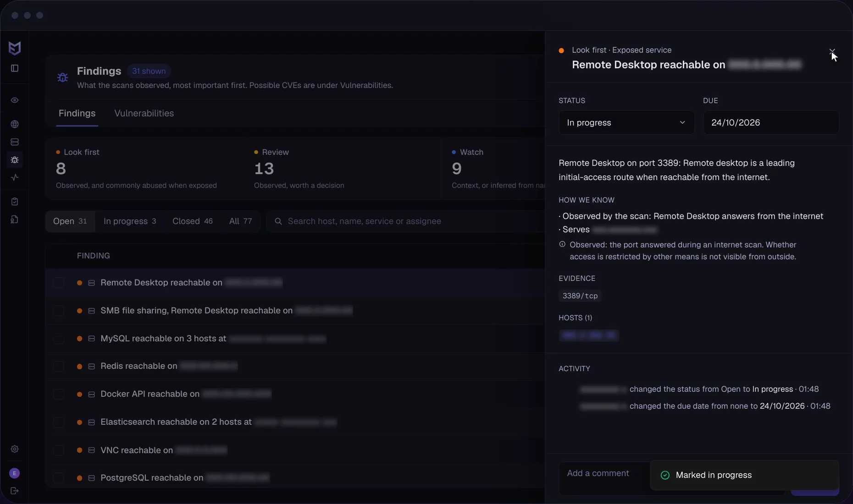The image size is (853, 504).
Task: Click the info icon beside Observed note
Action: [x=562, y=244]
